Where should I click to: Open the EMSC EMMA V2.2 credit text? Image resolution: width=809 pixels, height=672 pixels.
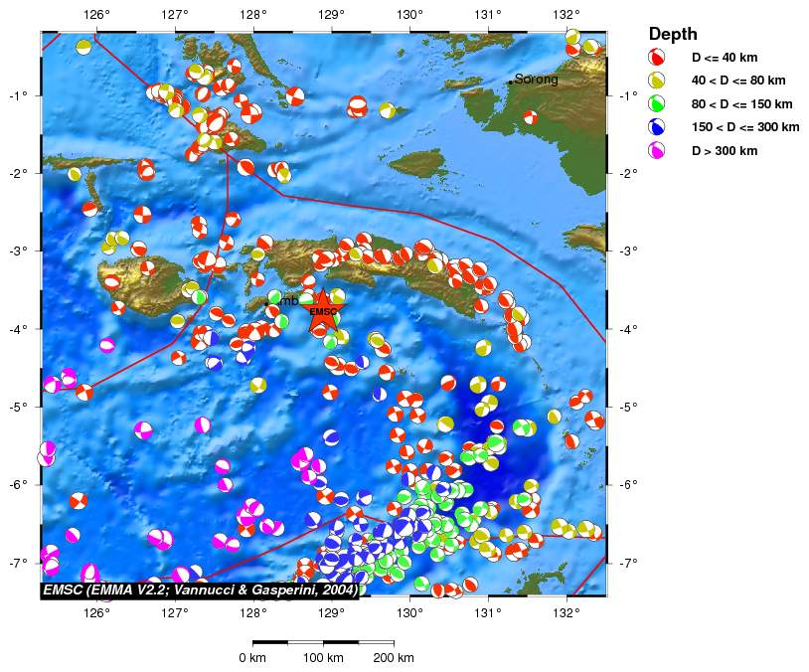[x=200, y=589]
